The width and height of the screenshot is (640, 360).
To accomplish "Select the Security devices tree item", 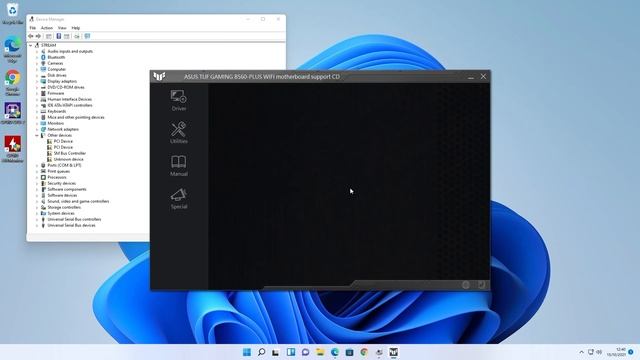I will (62, 183).
